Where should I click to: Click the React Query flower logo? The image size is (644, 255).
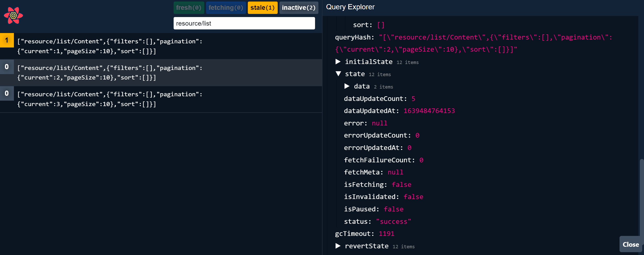click(13, 15)
